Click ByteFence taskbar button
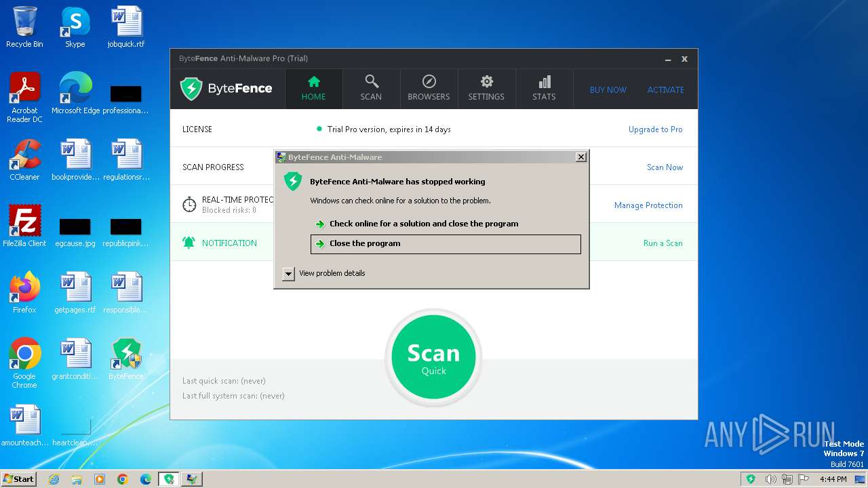The image size is (868, 488). 169,479
